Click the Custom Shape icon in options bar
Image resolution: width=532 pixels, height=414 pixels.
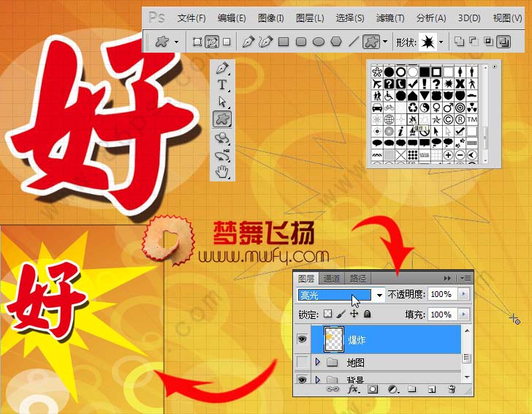point(371,42)
